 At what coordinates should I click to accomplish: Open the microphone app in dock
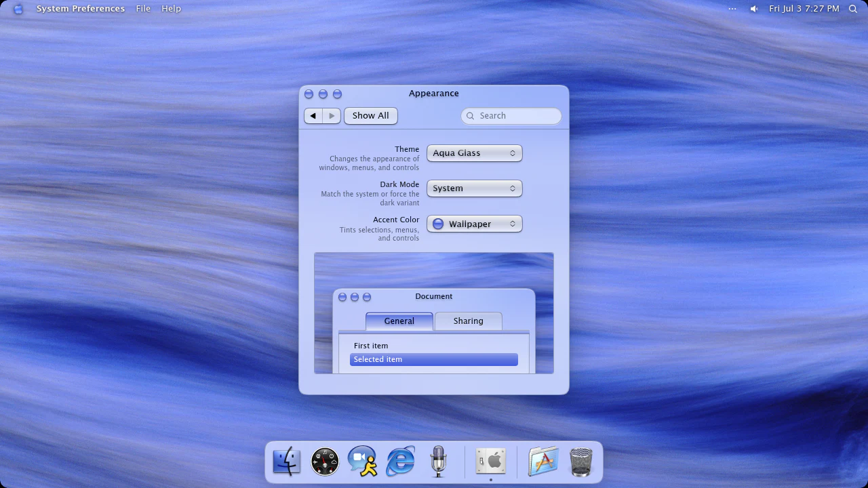pyautogui.click(x=439, y=462)
